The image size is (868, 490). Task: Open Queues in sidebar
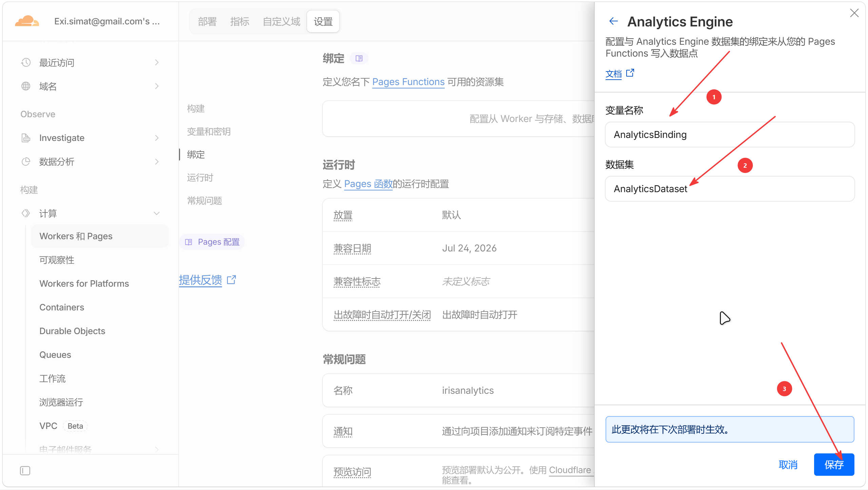click(55, 355)
